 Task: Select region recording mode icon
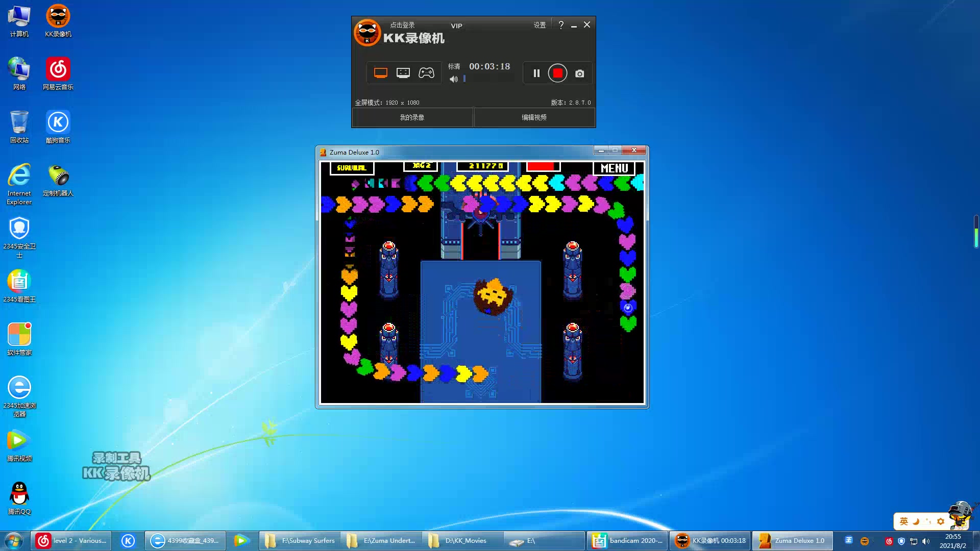pyautogui.click(x=403, y=73)
